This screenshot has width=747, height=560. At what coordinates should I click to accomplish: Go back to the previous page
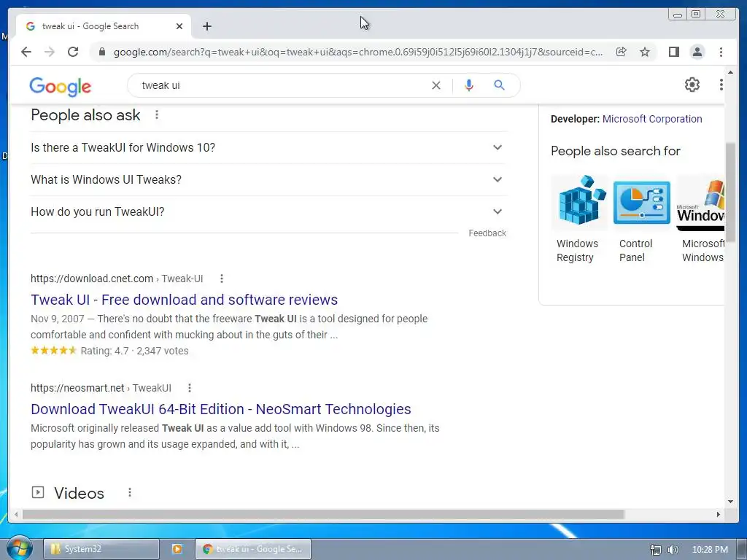click(x=26, y=52)
